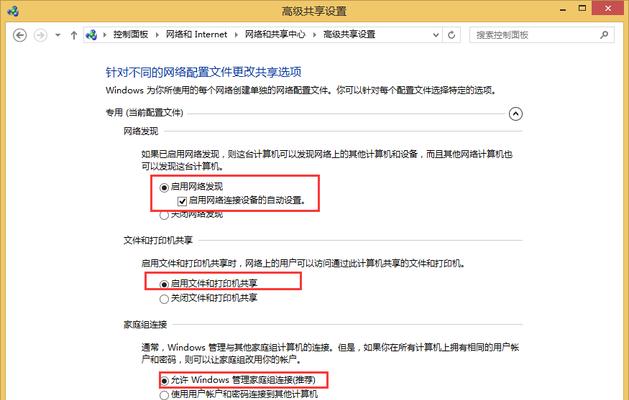Open 控制面板 breadcrumb
629x400 pixels.
click(x=131, y=35)
